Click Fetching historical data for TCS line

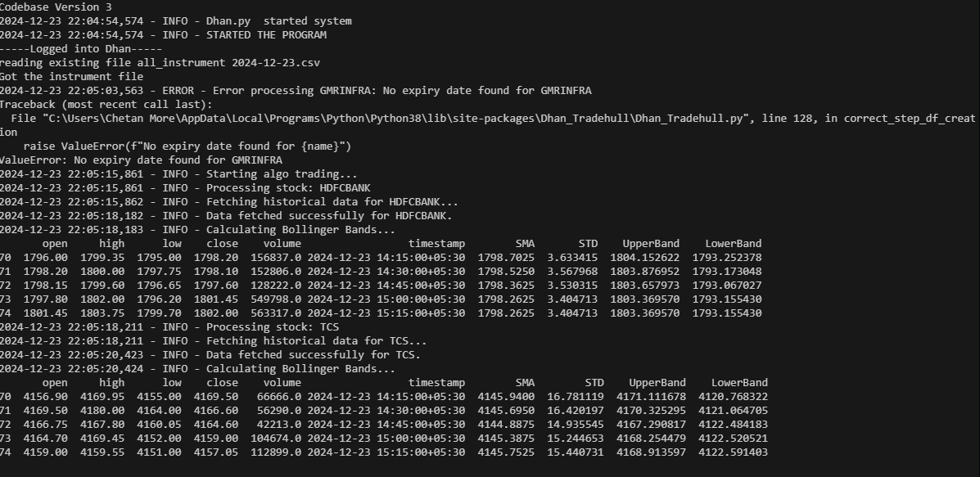tap(213, 341)
